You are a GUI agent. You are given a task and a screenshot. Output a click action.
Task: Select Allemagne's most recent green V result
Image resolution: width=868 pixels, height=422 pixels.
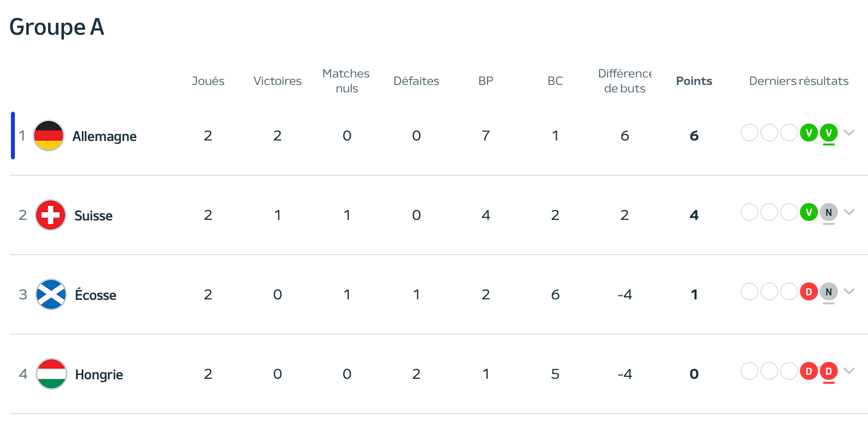(x=829, y=133)
